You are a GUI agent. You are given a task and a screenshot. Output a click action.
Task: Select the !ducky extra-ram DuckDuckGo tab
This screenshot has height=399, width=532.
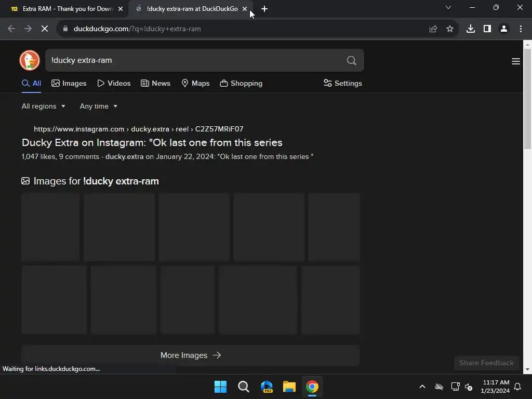click(191, 9)
